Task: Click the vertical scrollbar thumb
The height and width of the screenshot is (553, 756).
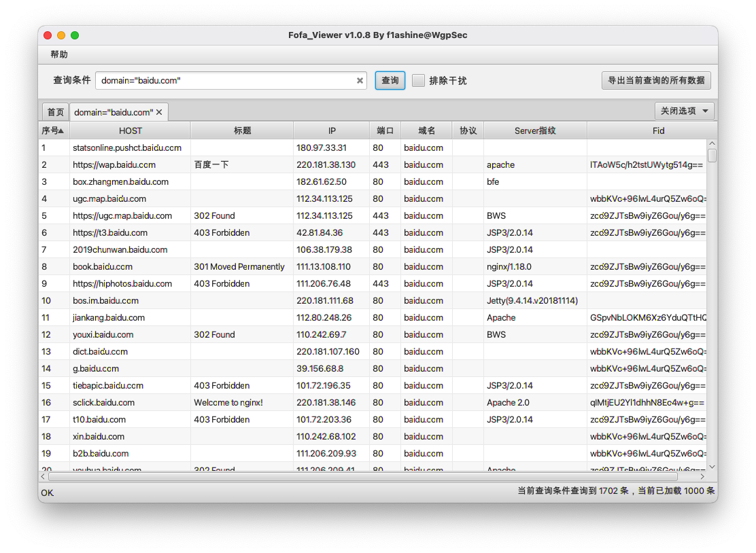Action: pos(712,156)
